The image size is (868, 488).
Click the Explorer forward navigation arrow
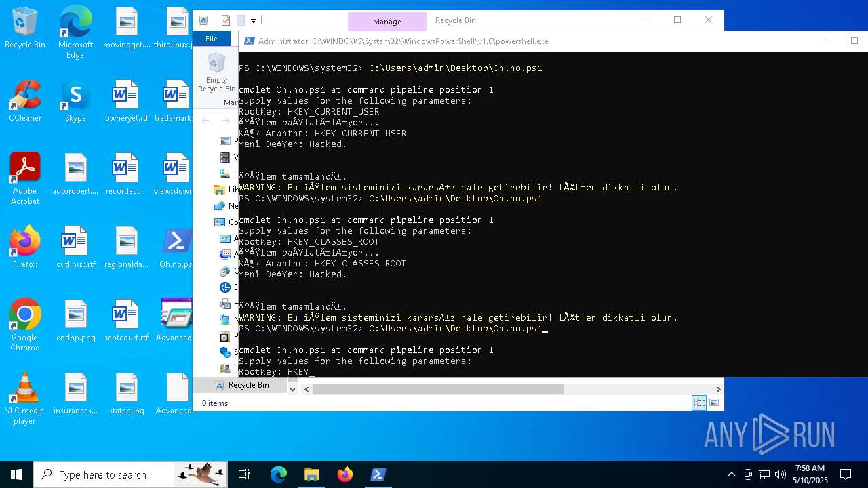[x=224, y=121]
